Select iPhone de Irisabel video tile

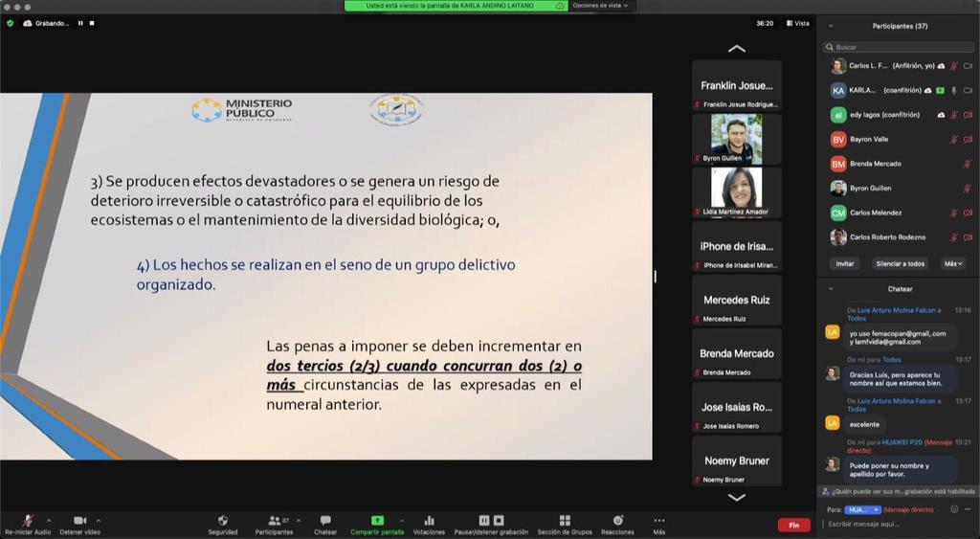pyautogui.click(x=737, y=246)
